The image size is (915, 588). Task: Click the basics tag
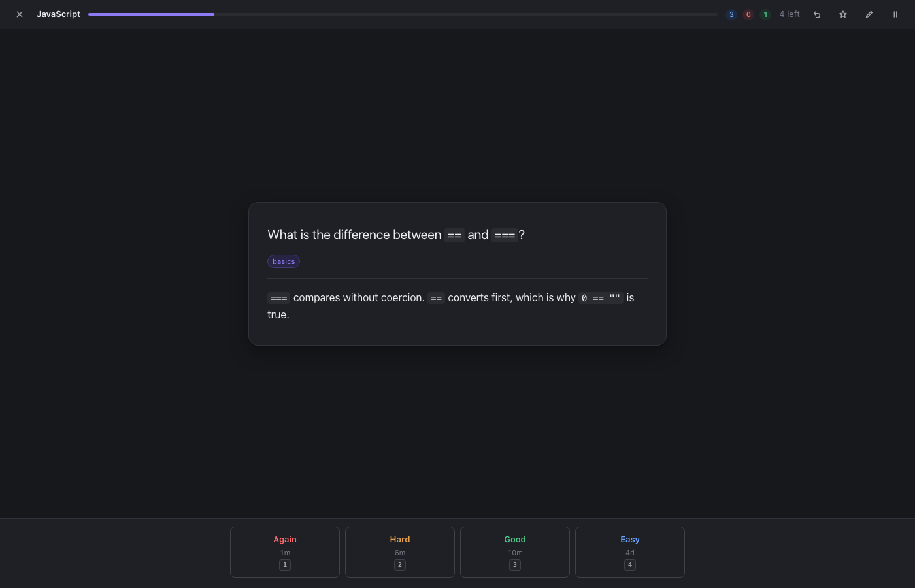pyautogui.click(x=284, y=261)
